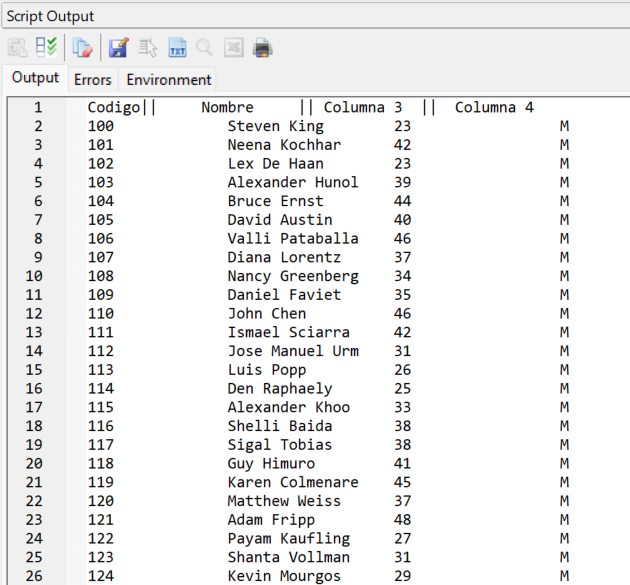
Task: Click the code 110 on line 12
Action: [101, 313]
